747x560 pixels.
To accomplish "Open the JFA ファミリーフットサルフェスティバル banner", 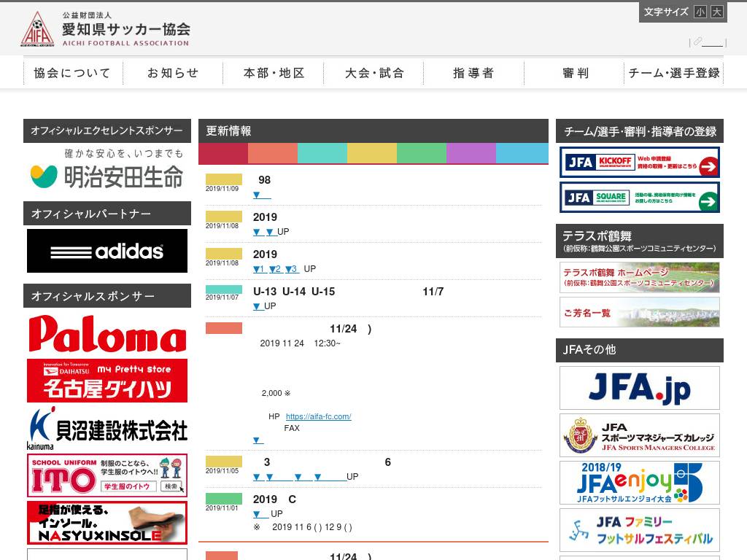I will click(x=639, y=530).
